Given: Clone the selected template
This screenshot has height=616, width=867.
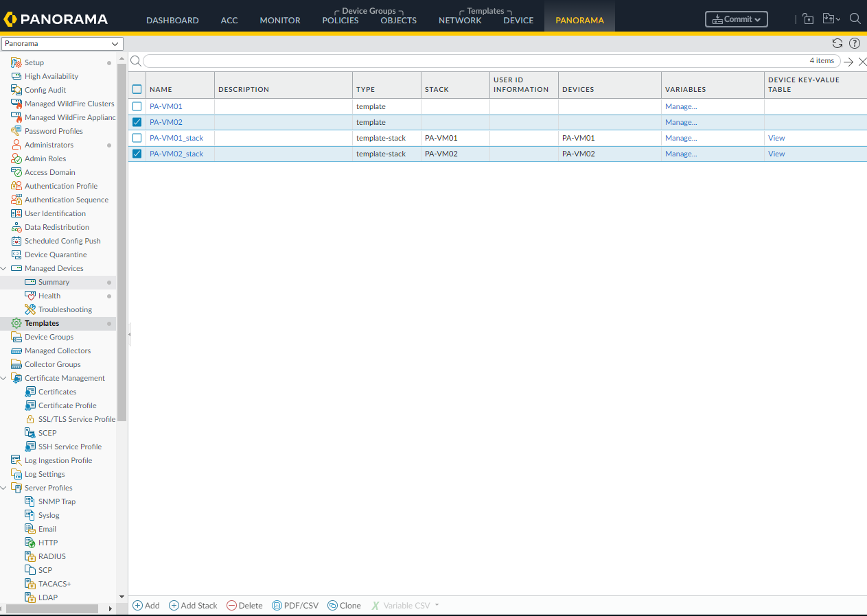Looking at the screenshot, I should click(345, 606).
